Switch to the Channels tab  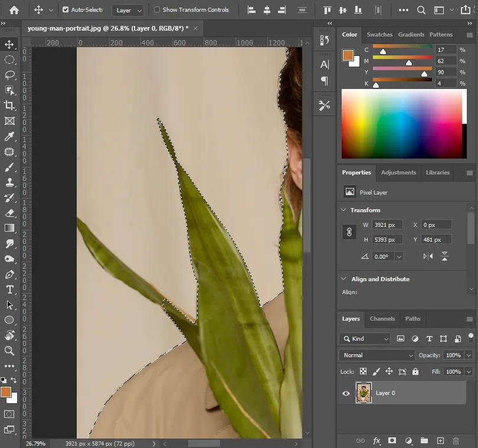[x=382, y=319]
